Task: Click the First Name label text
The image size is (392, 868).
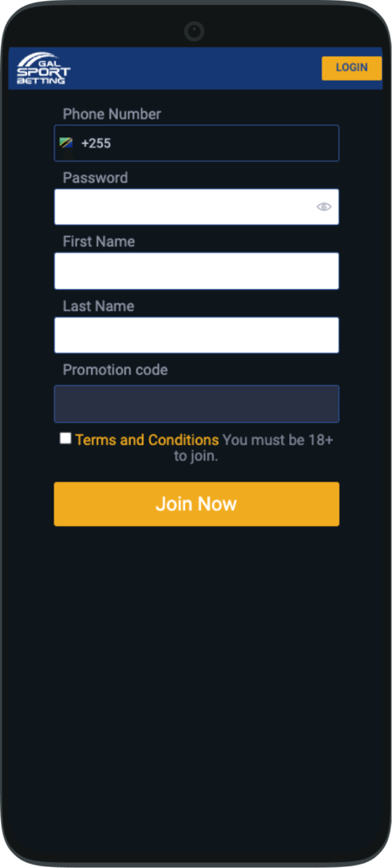Action: point(98,242)
